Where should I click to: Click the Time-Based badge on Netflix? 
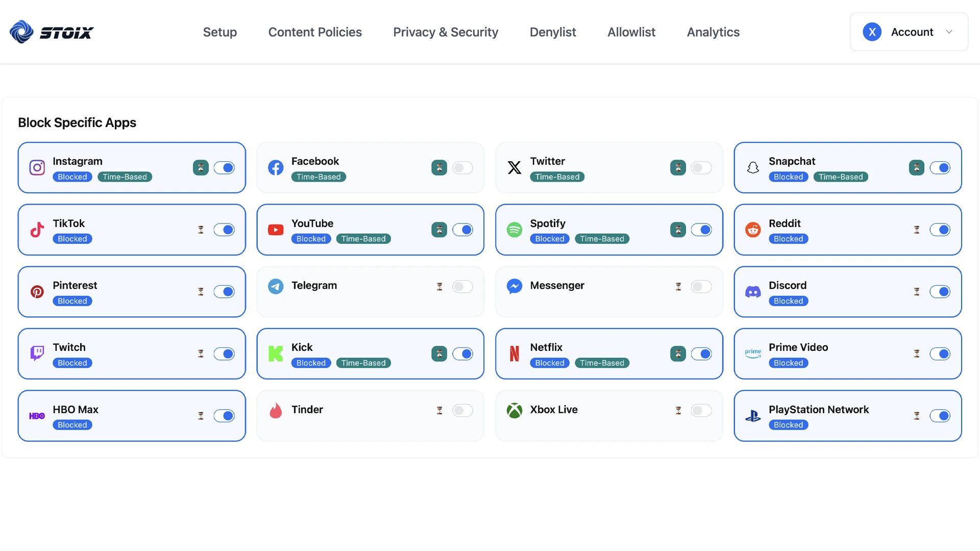point(602,363)
